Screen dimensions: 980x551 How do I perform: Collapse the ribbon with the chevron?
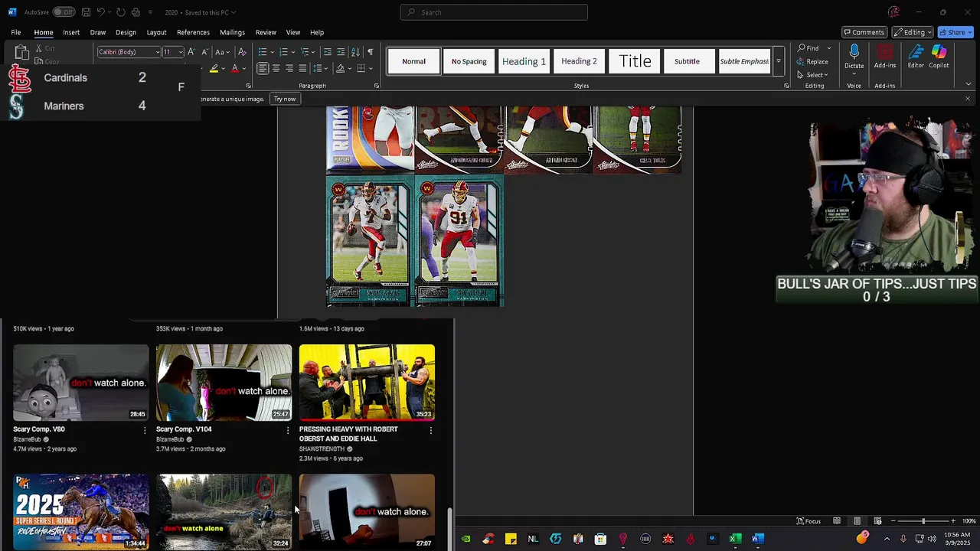click(968, 83)
